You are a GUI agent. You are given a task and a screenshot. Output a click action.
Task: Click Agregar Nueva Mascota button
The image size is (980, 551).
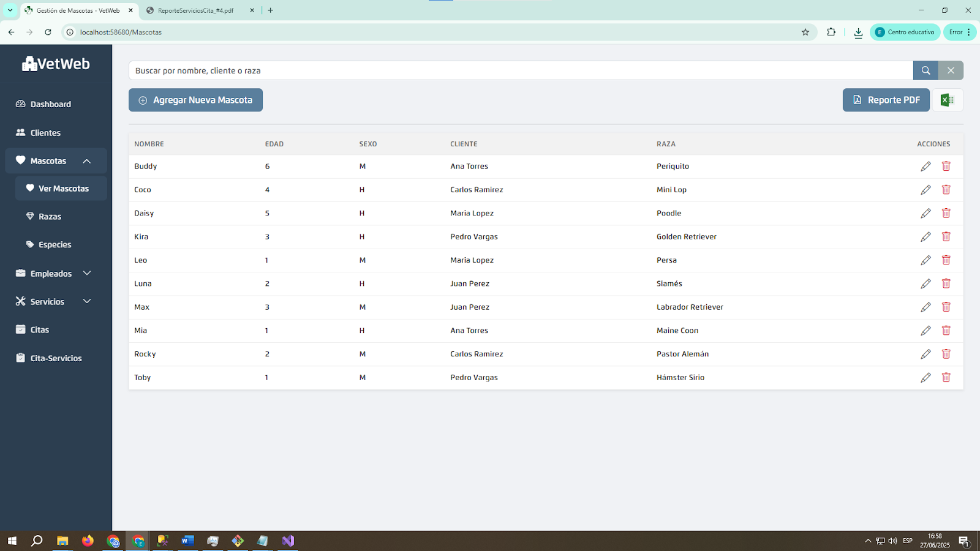tap(195, 100)
